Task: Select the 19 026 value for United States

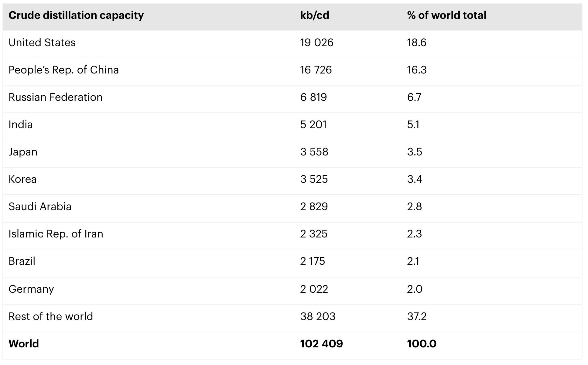Action: pyautogui.click(x=317, y=43)
